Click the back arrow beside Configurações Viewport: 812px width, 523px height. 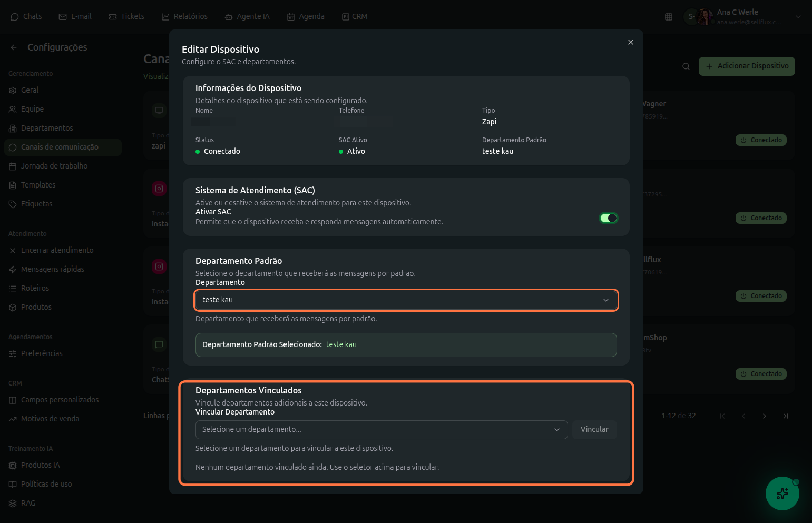tap(14, 47)
